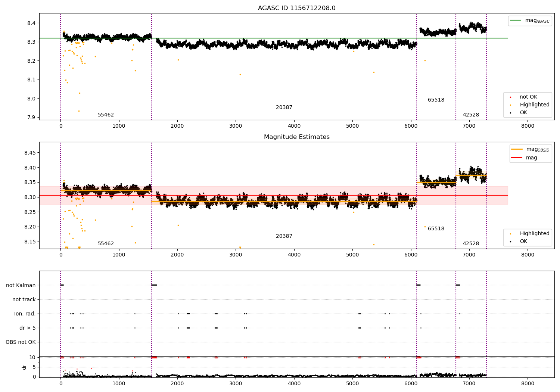
Task: Select 'Highlighted' legend entry in top plot
Action: (530, 105)
